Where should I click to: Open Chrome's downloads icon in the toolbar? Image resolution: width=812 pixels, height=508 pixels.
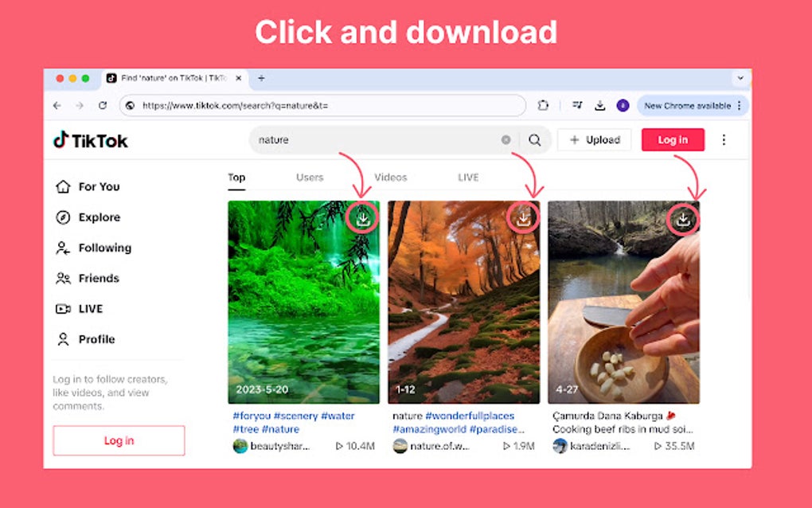click(x=599, y=105)
